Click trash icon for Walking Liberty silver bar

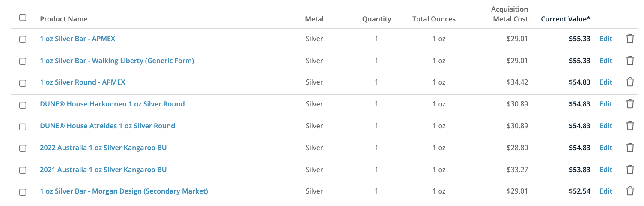click(x=630, y=61)
